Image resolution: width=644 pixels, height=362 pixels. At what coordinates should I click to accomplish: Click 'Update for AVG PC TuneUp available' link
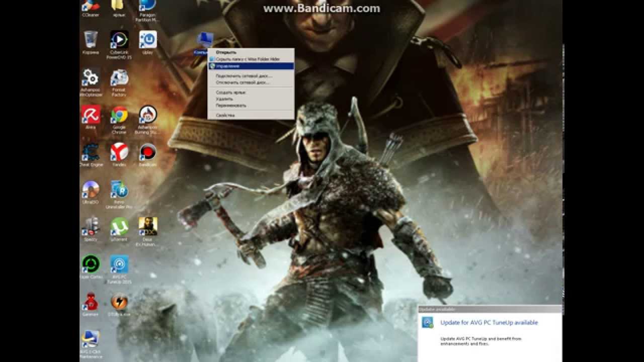[489, 322]
